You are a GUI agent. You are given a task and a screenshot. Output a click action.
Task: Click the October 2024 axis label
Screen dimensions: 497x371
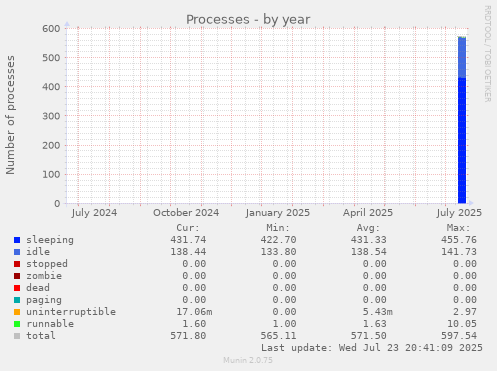tap(186, 213)
